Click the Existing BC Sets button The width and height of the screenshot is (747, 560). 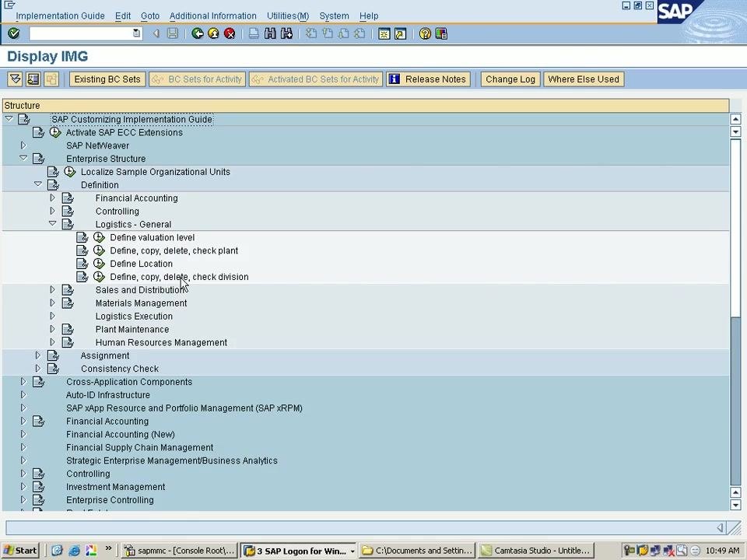(107, 79)
